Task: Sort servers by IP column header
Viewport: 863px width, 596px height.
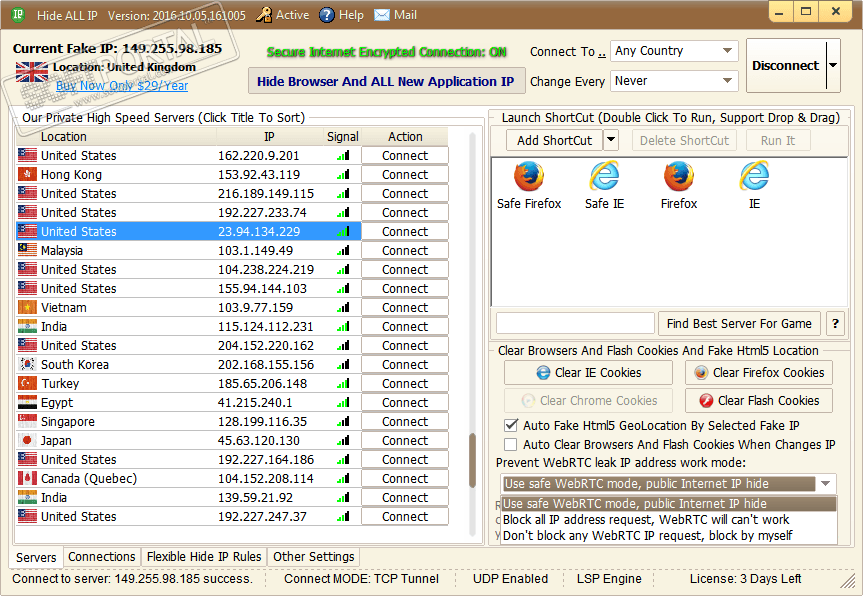Action: pyautogui.click(x=270, y=136)
